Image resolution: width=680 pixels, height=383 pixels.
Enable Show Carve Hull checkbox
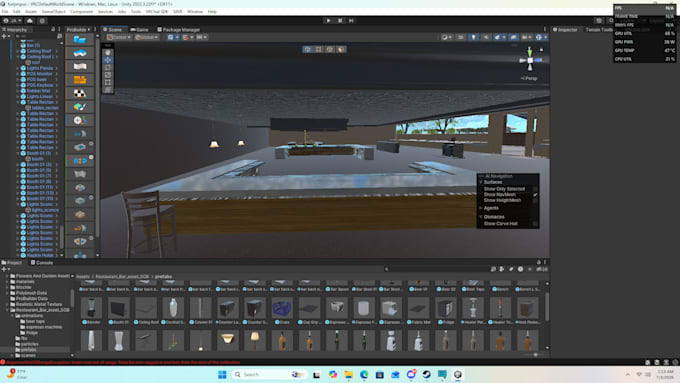535,224
